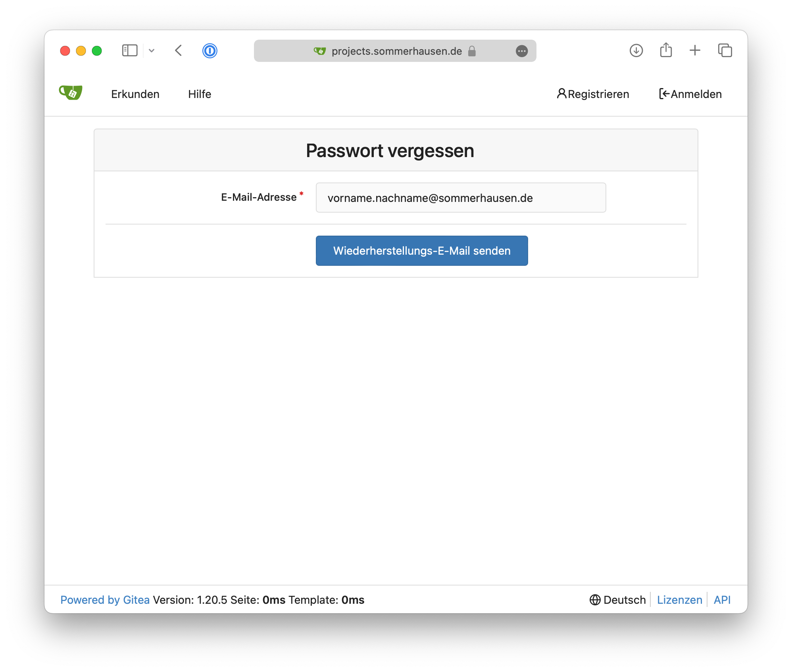
Task: Open the downloads icon in the toolbar
Action: click(636, 50)
